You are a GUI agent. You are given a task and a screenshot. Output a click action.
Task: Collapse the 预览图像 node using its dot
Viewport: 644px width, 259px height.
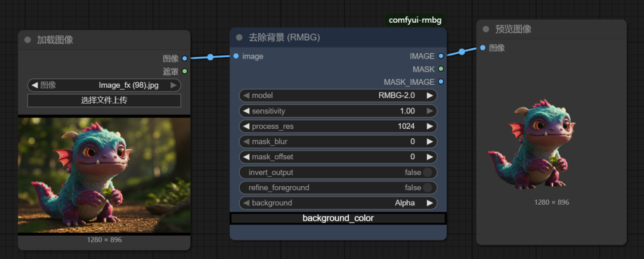pos(486,29)
